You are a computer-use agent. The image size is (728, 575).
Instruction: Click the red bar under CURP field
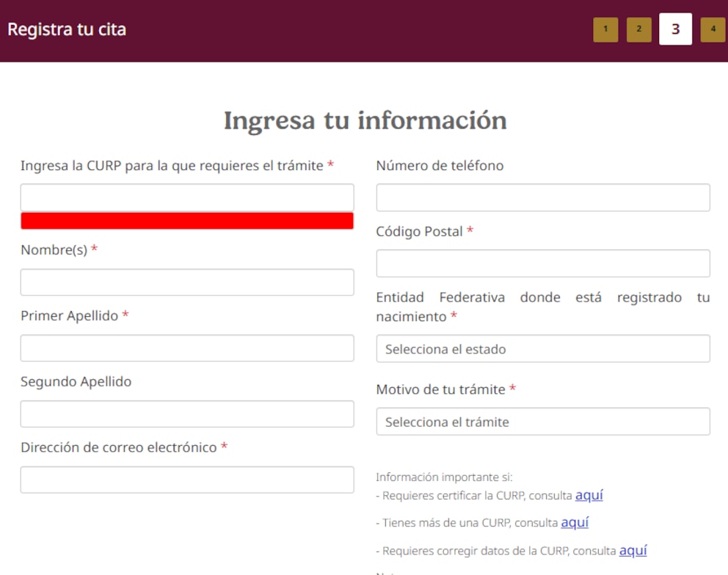187,221
